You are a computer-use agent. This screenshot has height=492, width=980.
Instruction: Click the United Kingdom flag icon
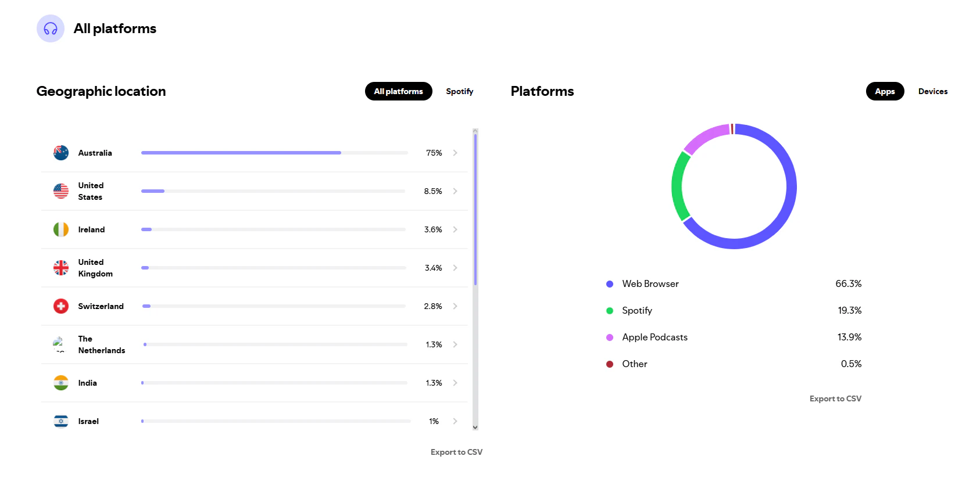point(61,268)
